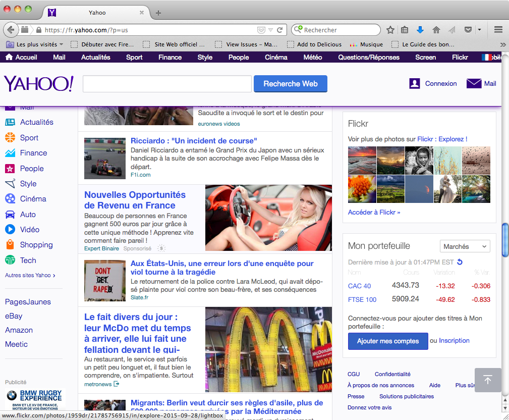
Task: Open the FTSE 100 quote link
Action: coord(362,299)
